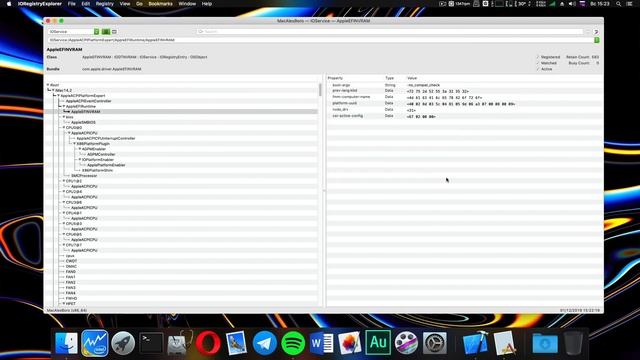This screenshot has width=640, height=360.
Task: Open Intel Power Gadget in the dock
Action: (95, 343)
